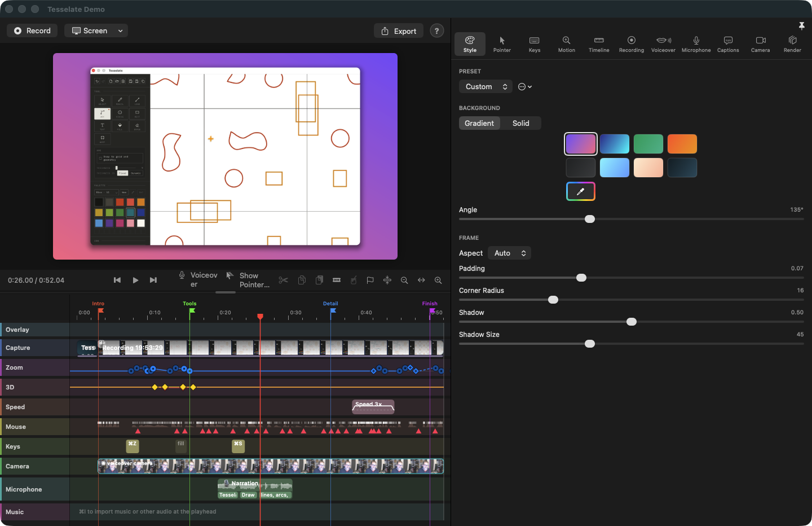This screenshot has height=526, width=812.
Task: Fit timeline to width with arrows icon
Action: (421, 280)
